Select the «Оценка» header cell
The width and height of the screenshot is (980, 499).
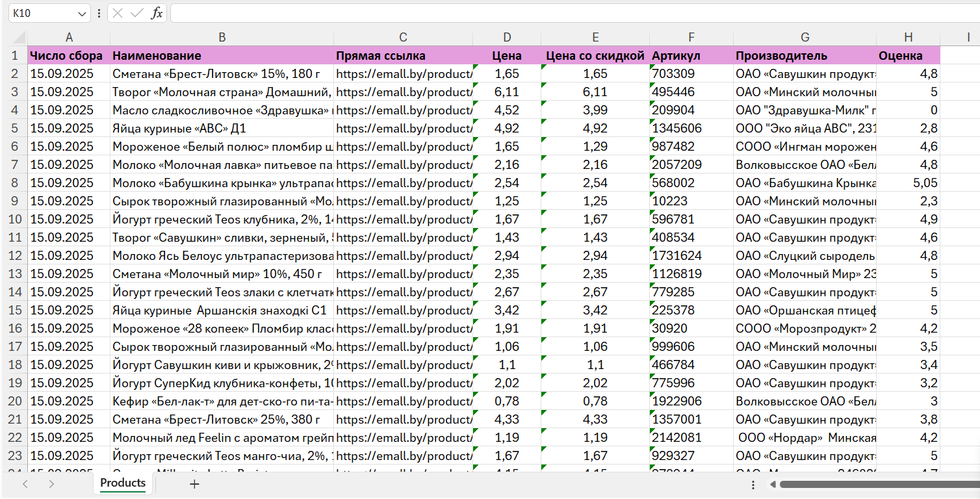(908, 55)
